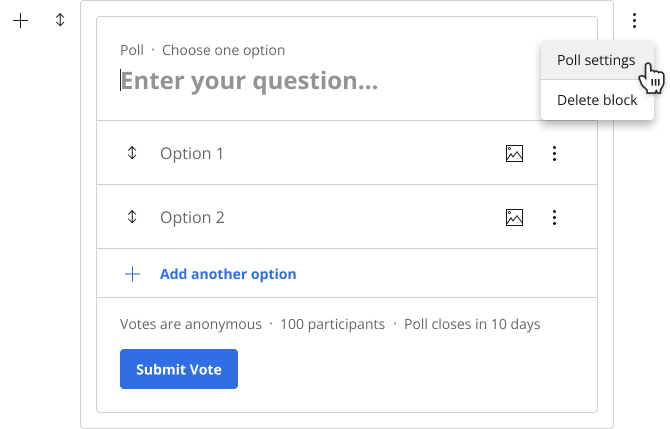
Task: Click the Submit Vote button
Action: [x=179, y=369]
